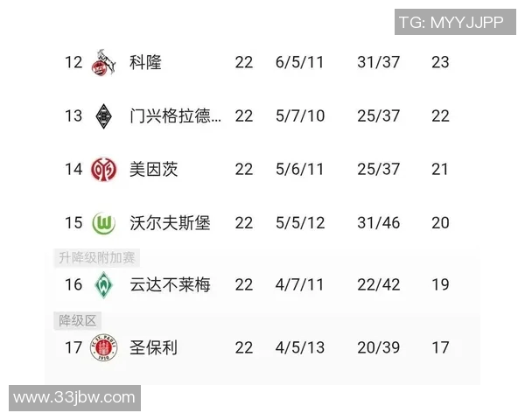525x420 pixels.
Task: Click the 升降级附加赛 section label
Action: click(99, 257)
